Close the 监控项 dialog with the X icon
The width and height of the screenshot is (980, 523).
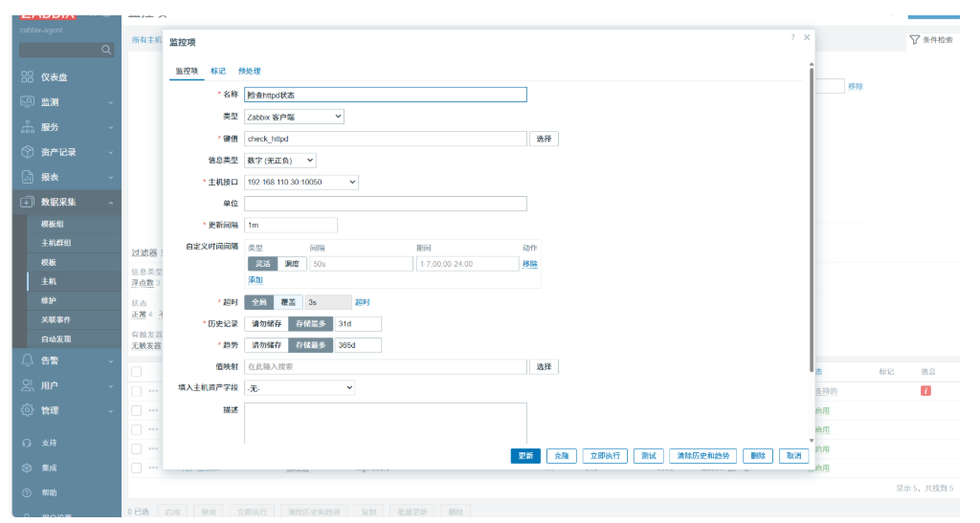[x=807, y=37]
